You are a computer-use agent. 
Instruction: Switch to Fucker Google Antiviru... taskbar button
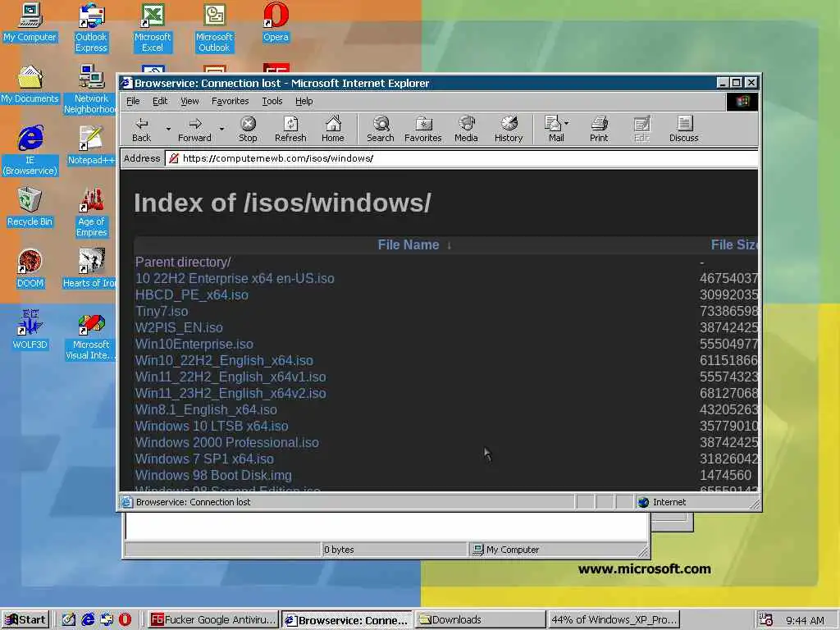pos(213,620)
